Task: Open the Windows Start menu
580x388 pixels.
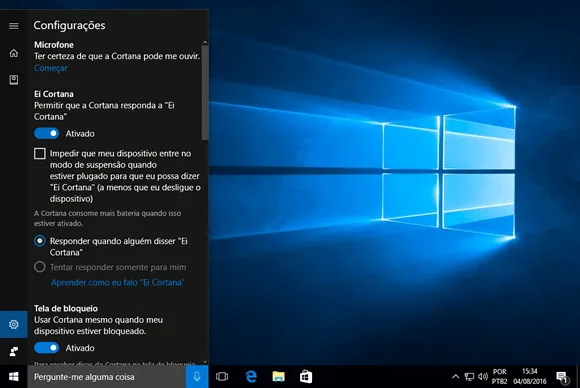Action: coord(14,377)
